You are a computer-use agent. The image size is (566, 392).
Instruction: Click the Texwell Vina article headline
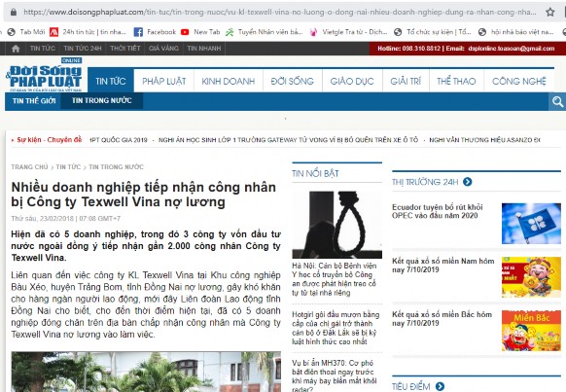point(144,195)
